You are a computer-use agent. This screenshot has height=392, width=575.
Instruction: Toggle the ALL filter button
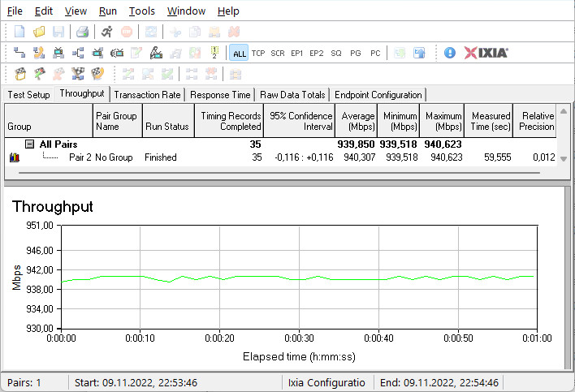point(239,53)
